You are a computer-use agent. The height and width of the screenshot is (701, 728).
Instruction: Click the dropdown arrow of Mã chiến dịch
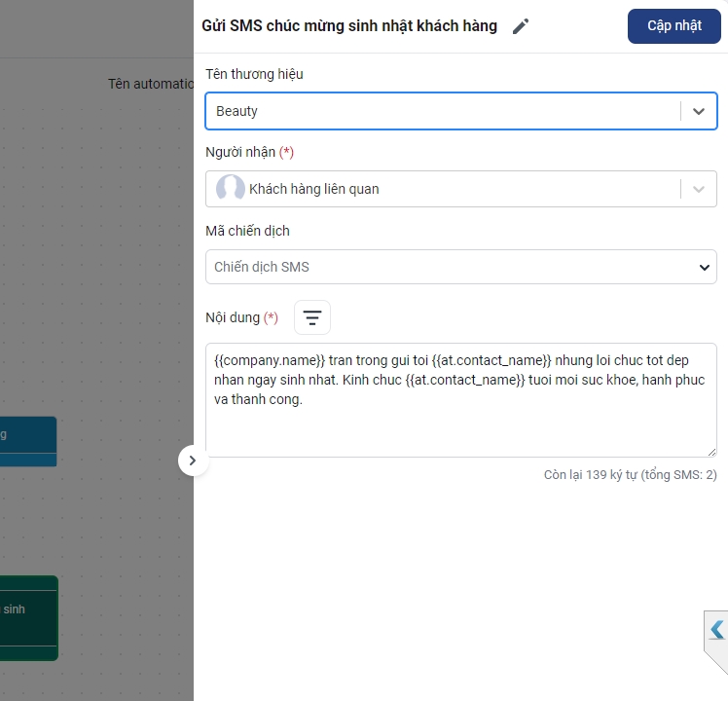point(704,267)
